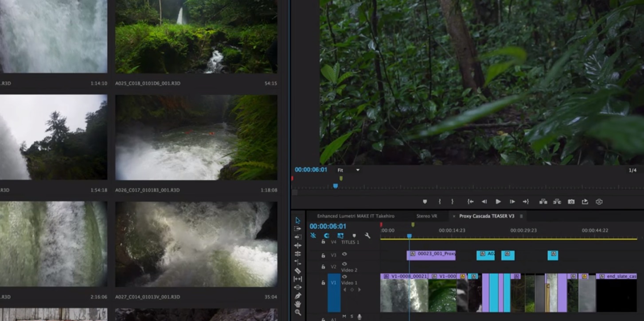Click the Program Monitor timecode 00:00:06:01
This screenshot has height=321, width=644.
pos(311,170)
